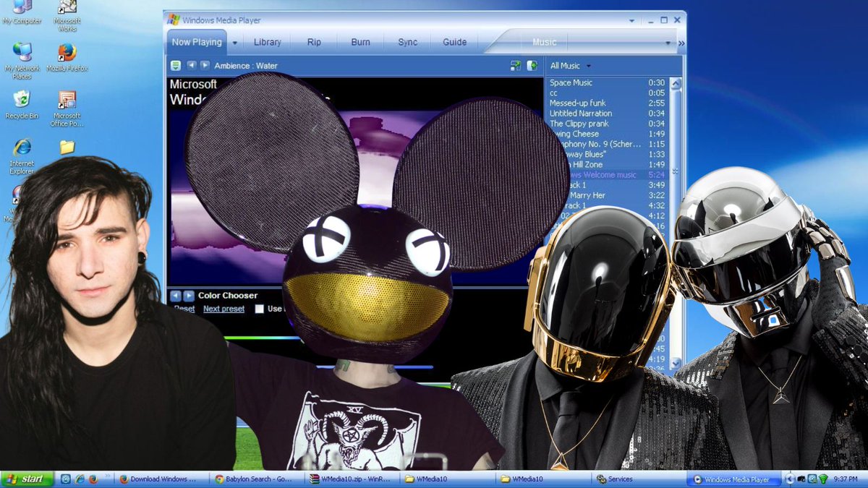Go to previous visualization with left arrow

(x=191, y=65)
